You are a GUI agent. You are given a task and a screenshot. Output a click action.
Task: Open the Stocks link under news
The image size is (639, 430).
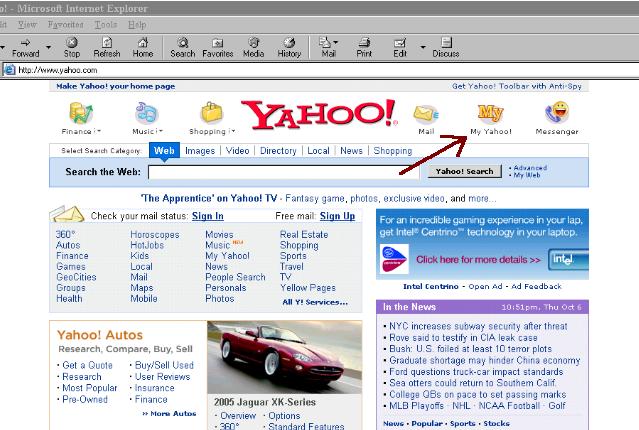(x=496, y=423)
